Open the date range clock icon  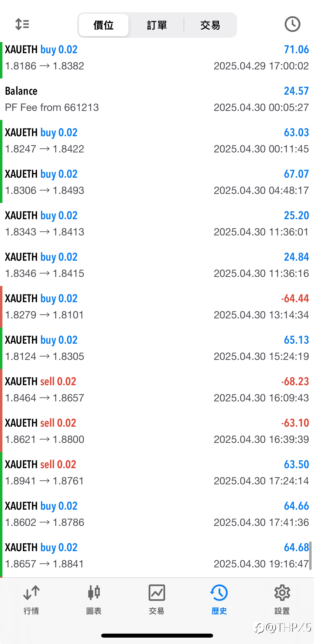click(292, 24)
